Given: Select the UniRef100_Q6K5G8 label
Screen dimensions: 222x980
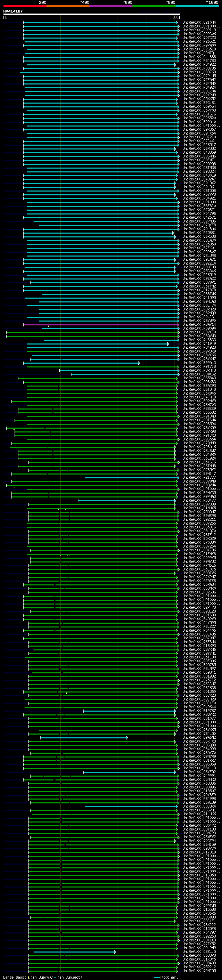Looking at the screenshot, I should [x=199, y=237].
